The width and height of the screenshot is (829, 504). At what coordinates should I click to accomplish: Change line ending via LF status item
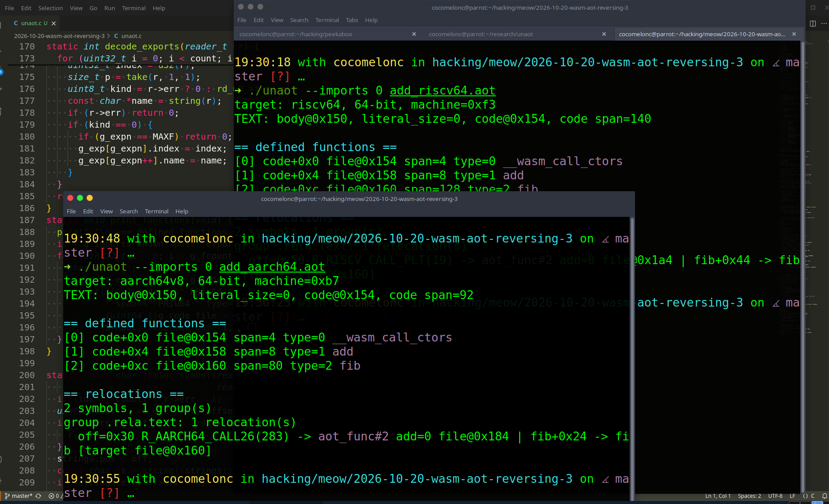pyautogui.click(x=792, y=496)
